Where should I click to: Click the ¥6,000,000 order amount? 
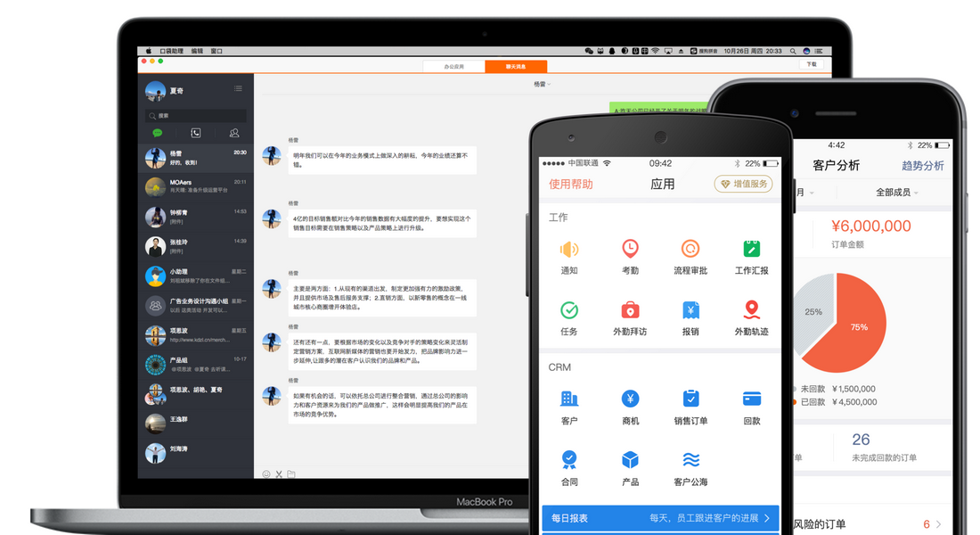871,226
